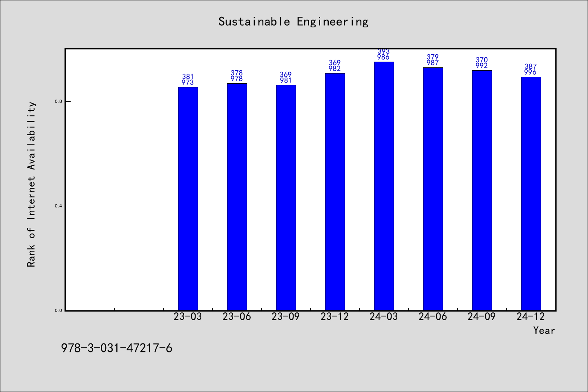Image resolution: width=588 pixels, height=392 pixels.
Task: Click the value 982 above the 23-12 bar
Action: pyautogui.click(x=335, y=69)
